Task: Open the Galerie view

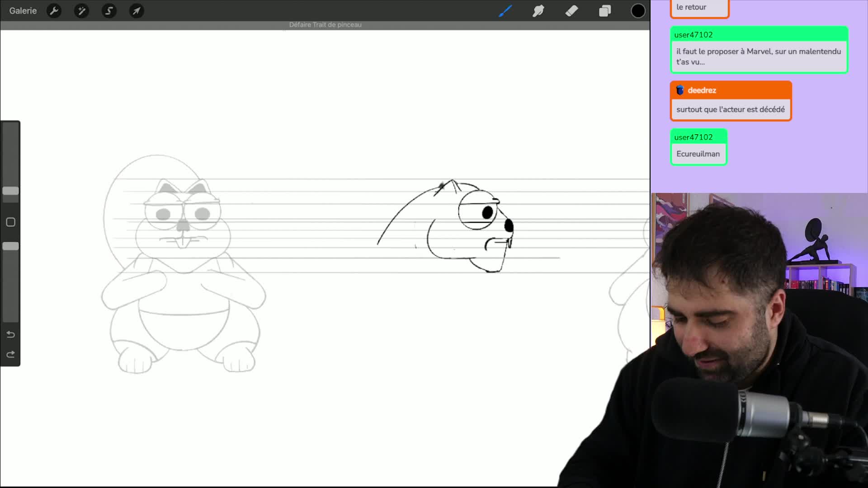Action: [x=23, y=10]
